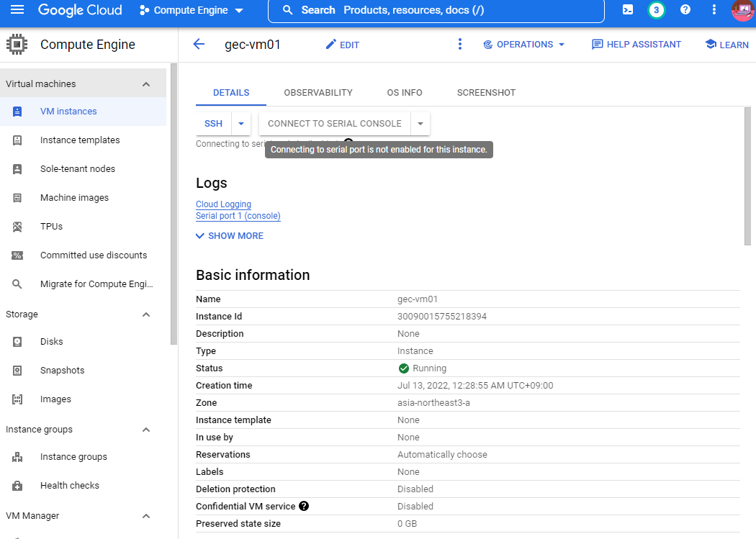Screen dimensions: 756x539
Task: Click the Compute Engine chip icon
Action: coord(17,45)
